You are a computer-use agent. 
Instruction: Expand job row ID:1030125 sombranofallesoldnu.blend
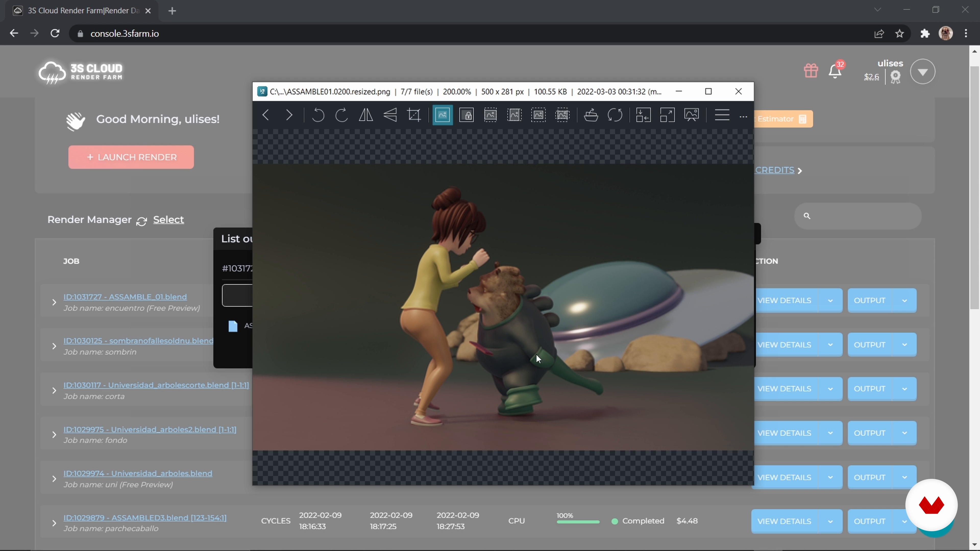(54, 346)
